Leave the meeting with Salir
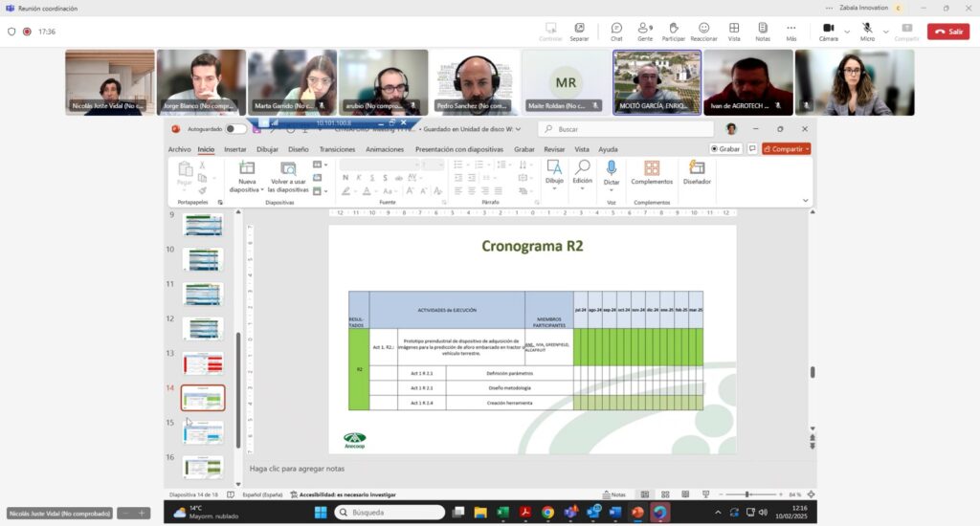980x526 pixels. [948, 32]
